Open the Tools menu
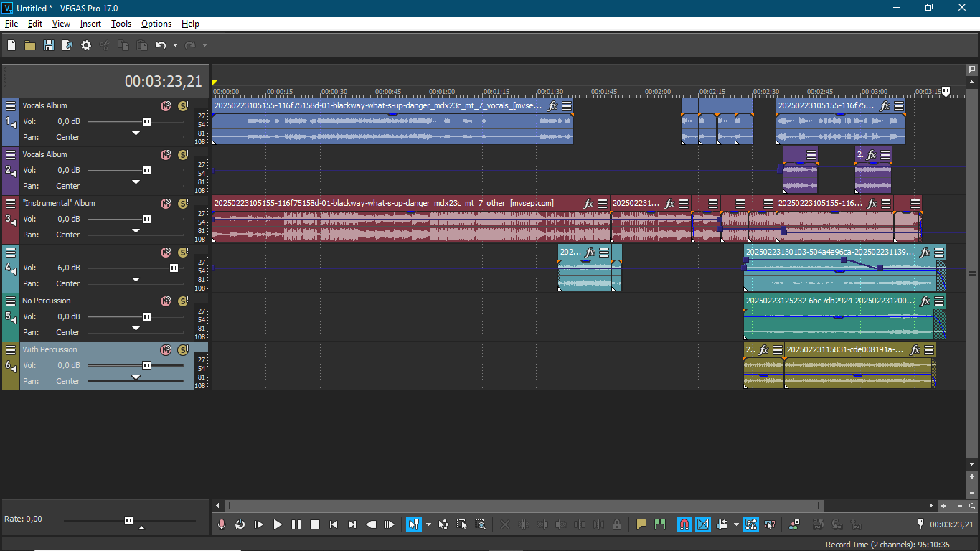980x551 pixels. coord(121,24)
